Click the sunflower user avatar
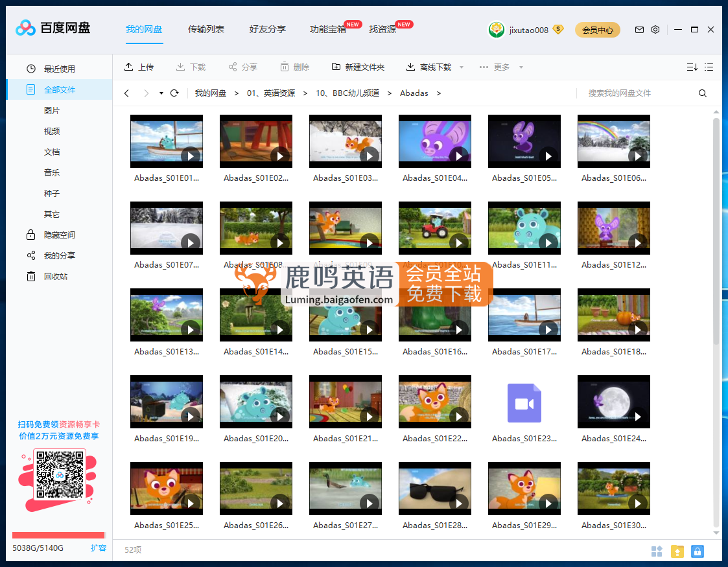The height and width of the screenshot is (567, 728). pyautogui.click(x=497, y=30)
